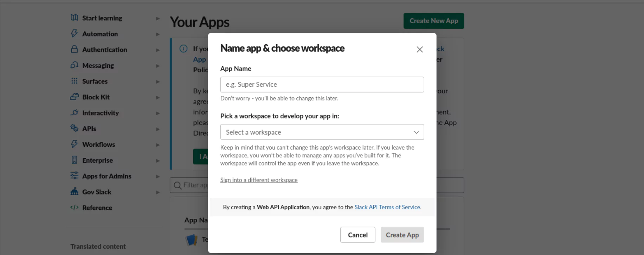Open Authentication menu item
This screenshot has width=644, height=255.
105,50
